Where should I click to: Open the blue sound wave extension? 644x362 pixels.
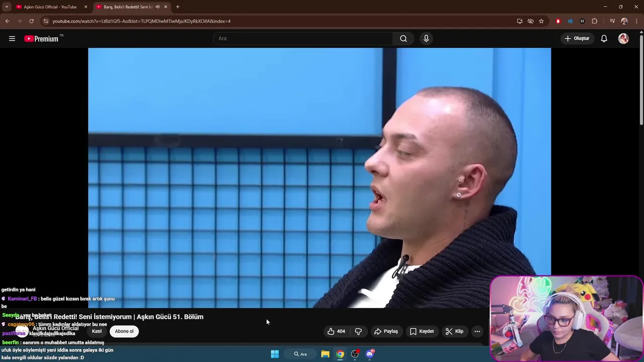click(570, 21)
